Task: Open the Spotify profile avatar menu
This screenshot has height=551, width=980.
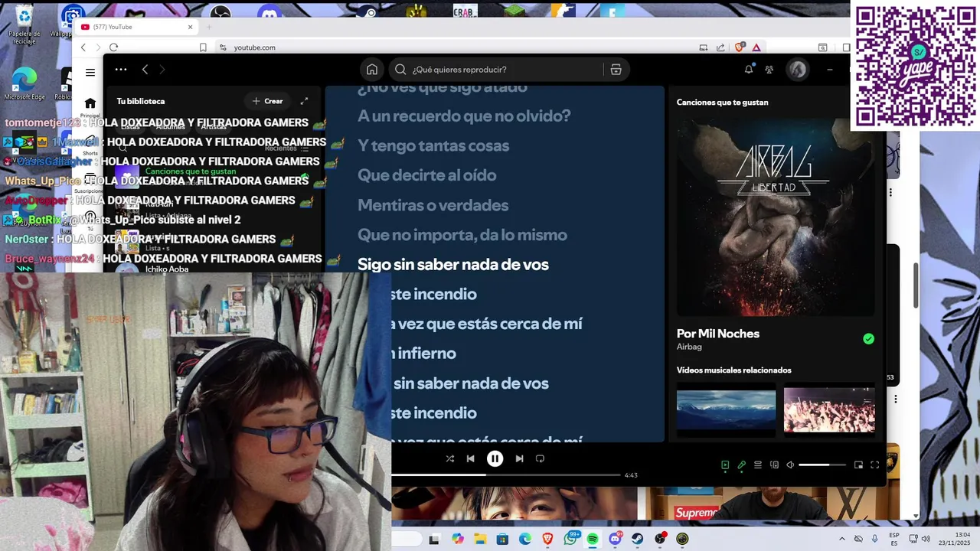Action: point(798,70)
